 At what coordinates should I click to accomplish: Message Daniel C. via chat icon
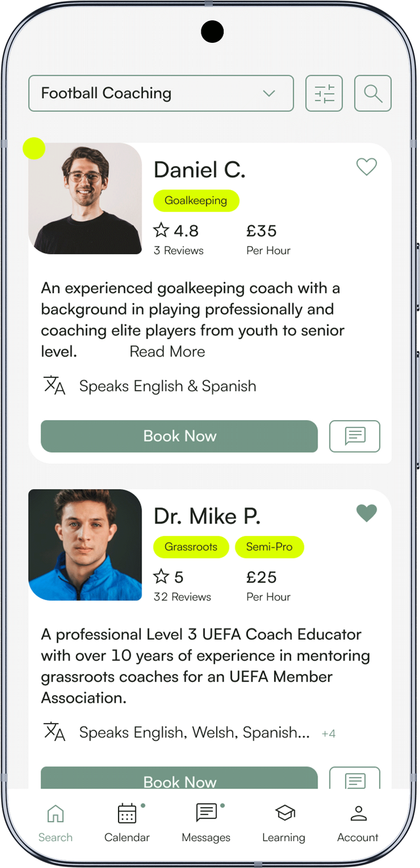(x=355, y=436)
